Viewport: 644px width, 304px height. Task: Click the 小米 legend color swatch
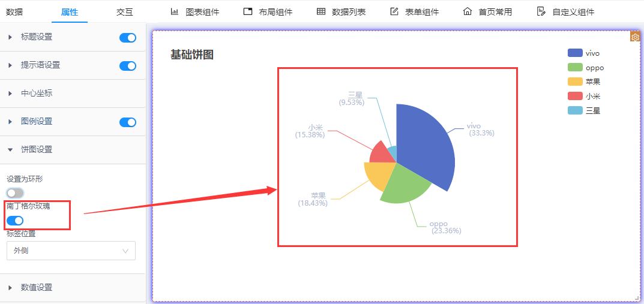click(x=575, y=96)
